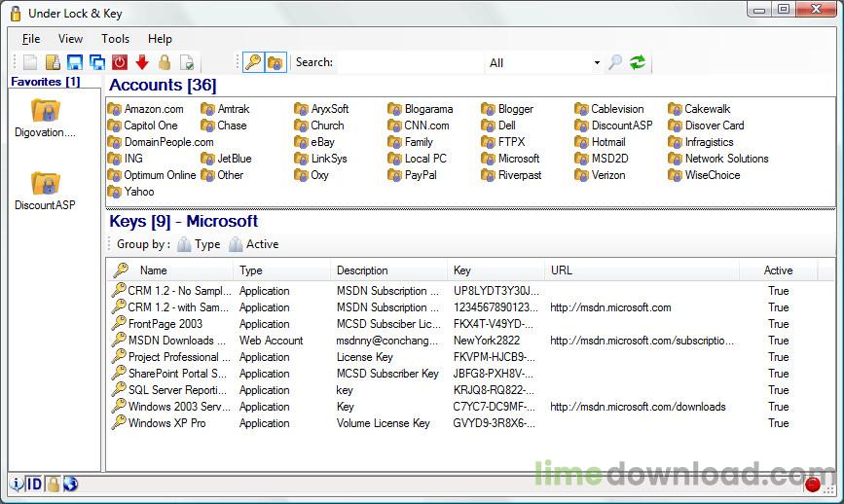This screenshot has height=504, width=844.
Task: Select the Digovation favorite folder
Action: [45, 119]
